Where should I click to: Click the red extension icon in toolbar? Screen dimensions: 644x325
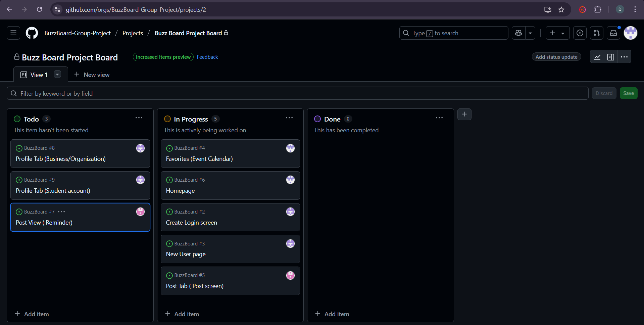(583, 9)
